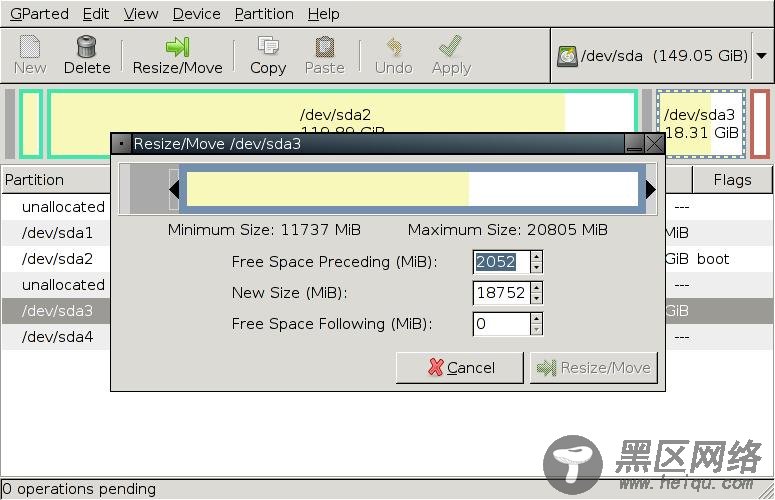This screenshot has height=500, width=775.
Task: Click the Flags column header
Action: coord(732,180)
